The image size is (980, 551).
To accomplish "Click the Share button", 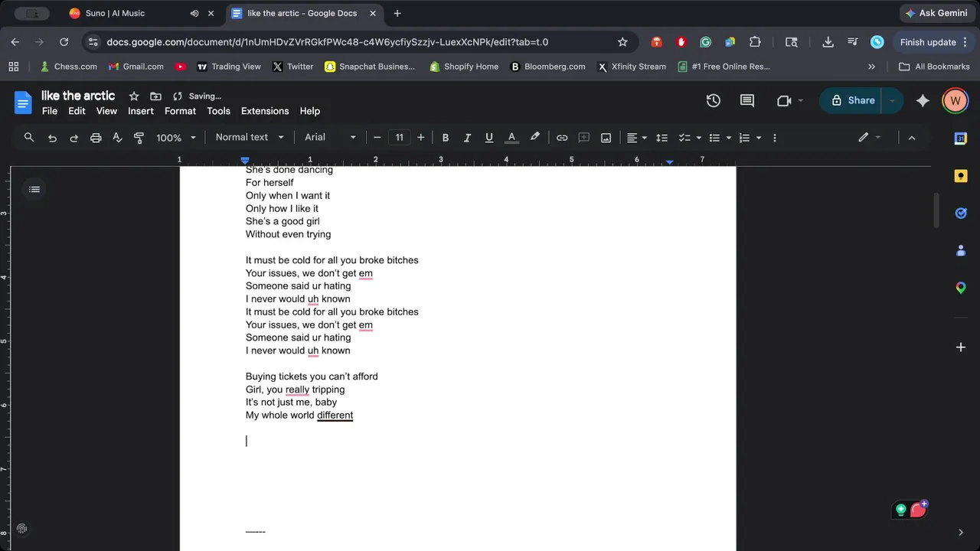I will tap(853, 100).
